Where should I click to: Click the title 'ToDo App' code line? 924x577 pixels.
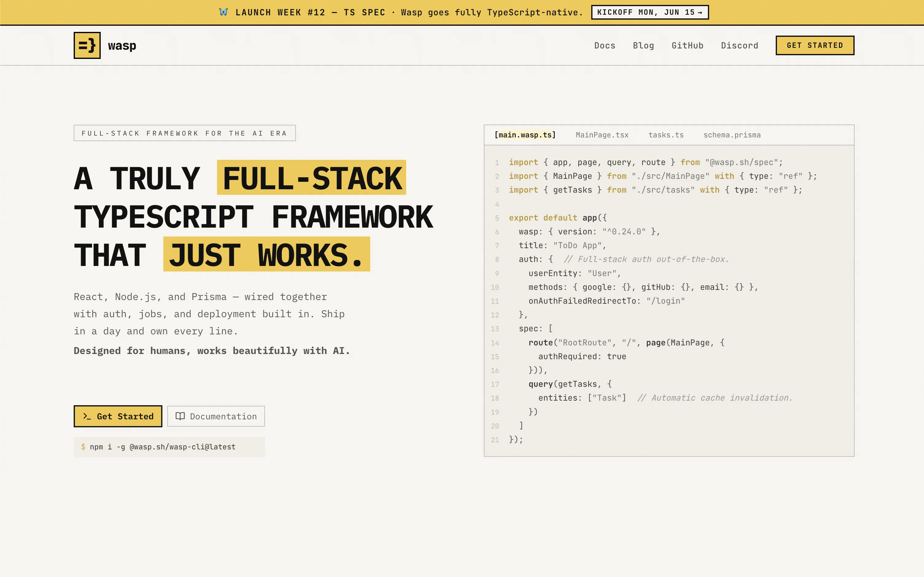click(562, 245)
